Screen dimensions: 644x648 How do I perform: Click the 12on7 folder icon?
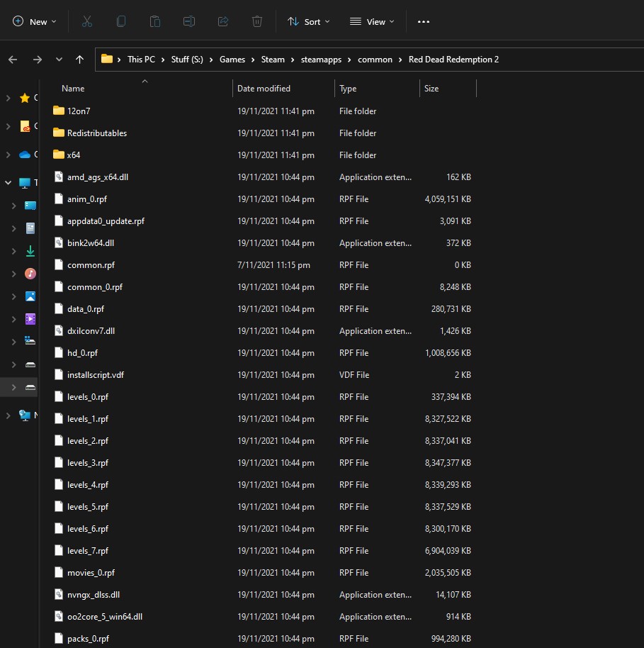(x=59, y=111)
